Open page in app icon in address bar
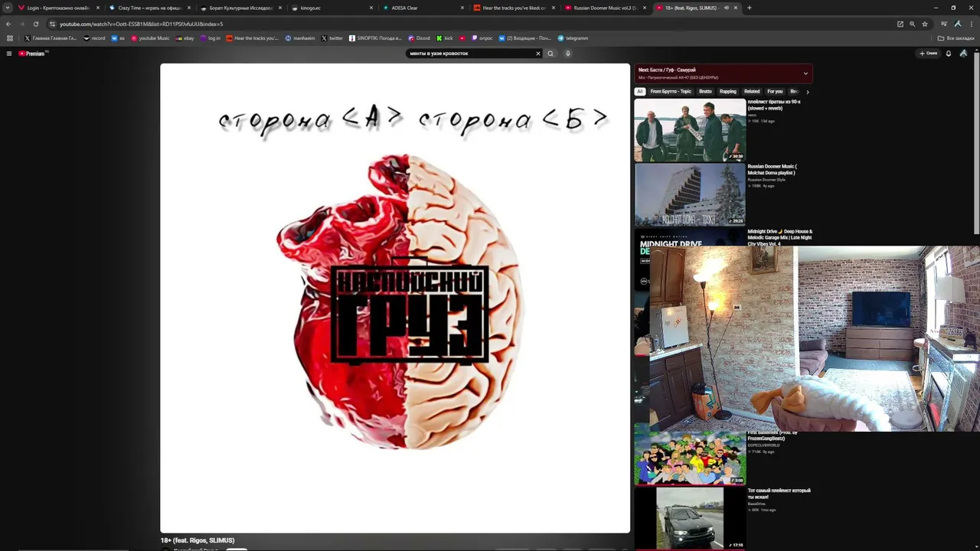This screenshot has width=980, height=551. [900, 24]
